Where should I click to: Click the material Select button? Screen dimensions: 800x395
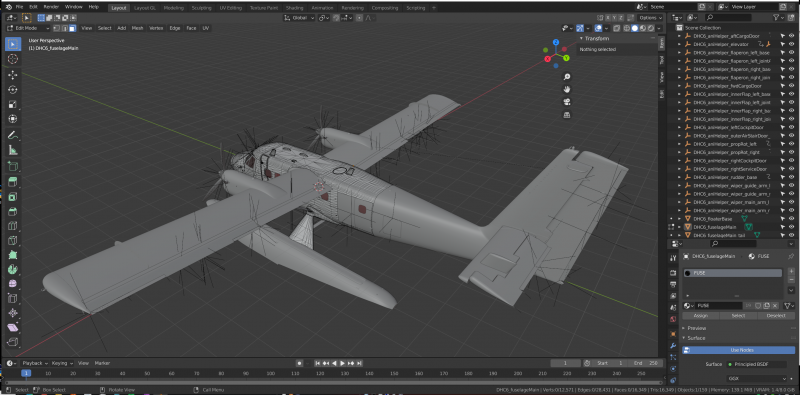pos(738,315)
